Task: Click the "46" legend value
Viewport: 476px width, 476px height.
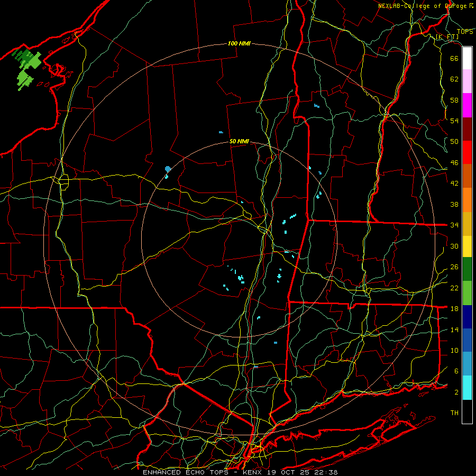Action: [454, 163]
